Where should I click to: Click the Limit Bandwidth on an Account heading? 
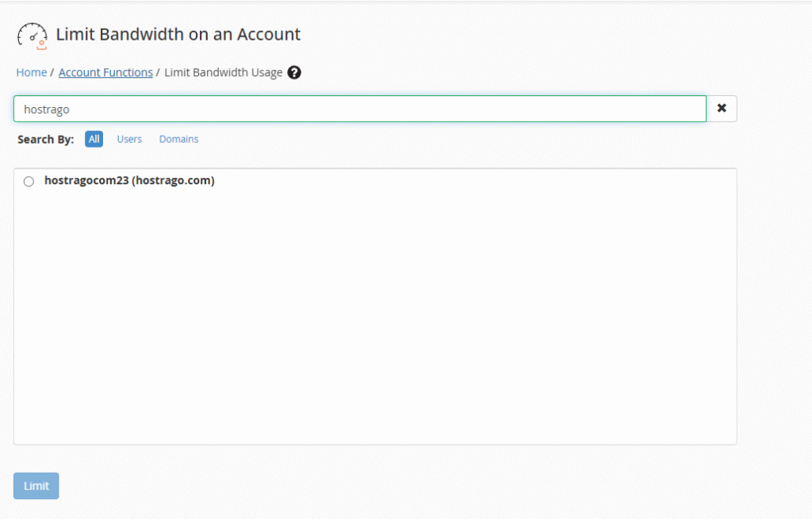[x=178, y=34]
